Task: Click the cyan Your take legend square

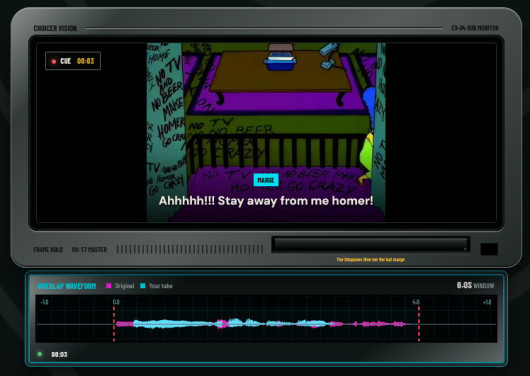Action: click(143, 286)
